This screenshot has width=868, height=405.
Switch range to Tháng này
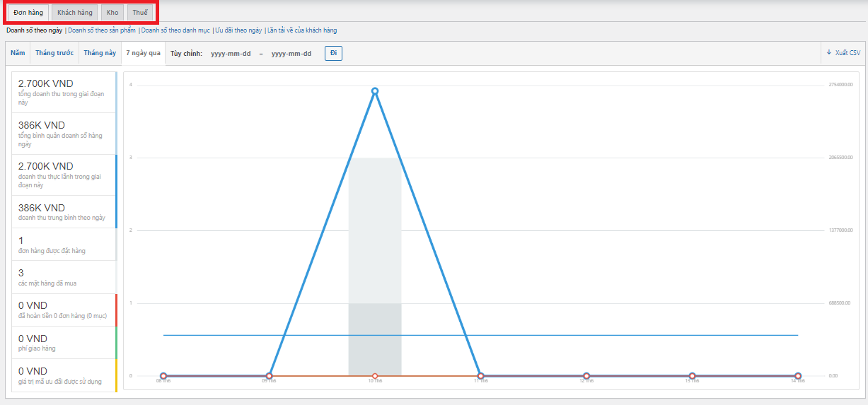[100, 53]
